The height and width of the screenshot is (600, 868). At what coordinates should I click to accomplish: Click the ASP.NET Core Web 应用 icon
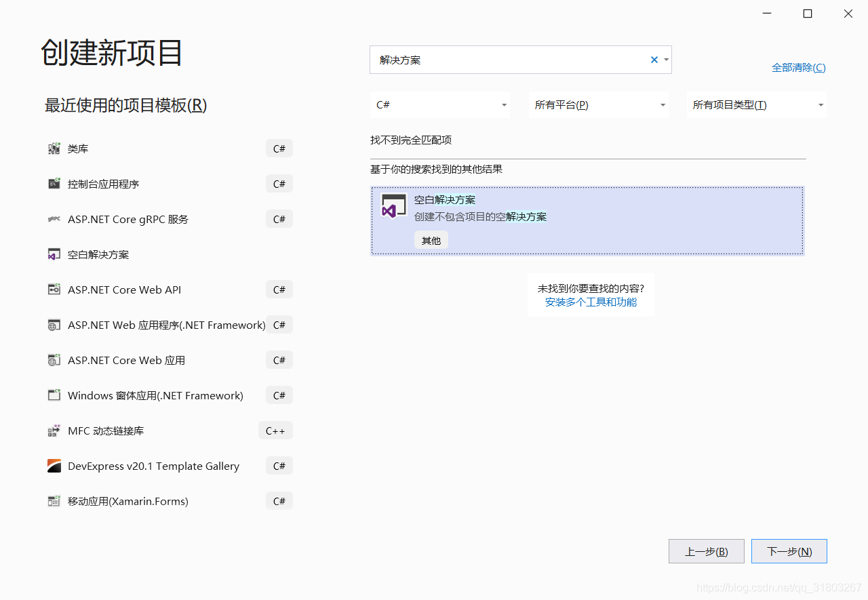pyautogui.click(x=54, y=360)
